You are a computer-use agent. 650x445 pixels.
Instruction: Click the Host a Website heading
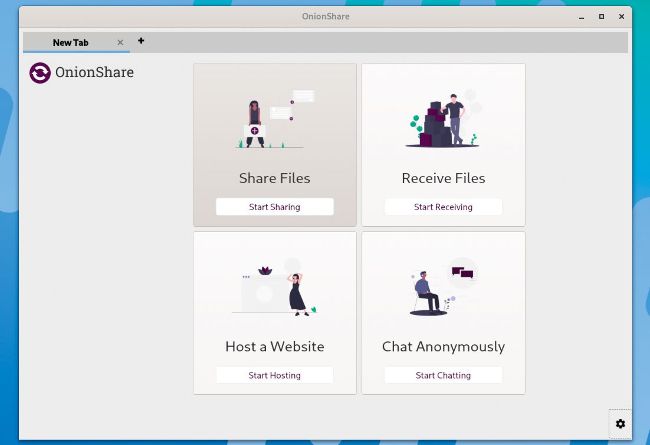[x=274, y=347]
